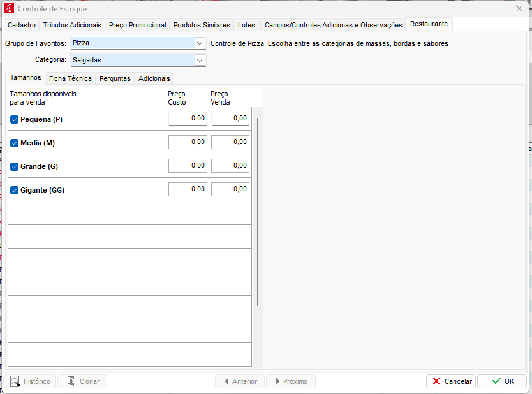This screenshot has width=532, height=394.
Task: Select the Preço Promocional tab
Action: click(137, 25)
